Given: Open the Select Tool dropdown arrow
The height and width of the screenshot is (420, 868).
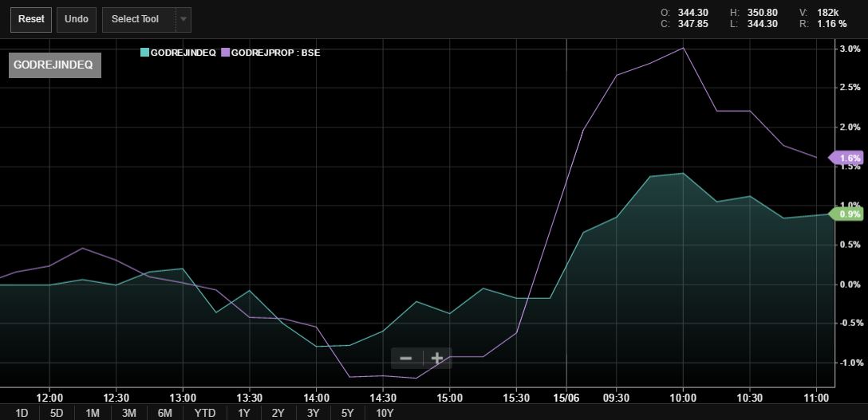Looking at the screenshot, I should point(183,19).
